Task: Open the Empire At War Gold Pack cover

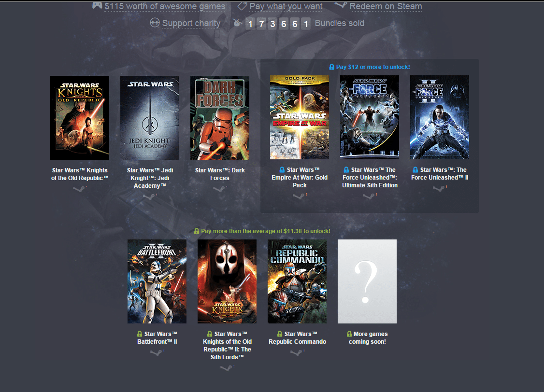Action: pyautogui.click(x=300, y=117)
